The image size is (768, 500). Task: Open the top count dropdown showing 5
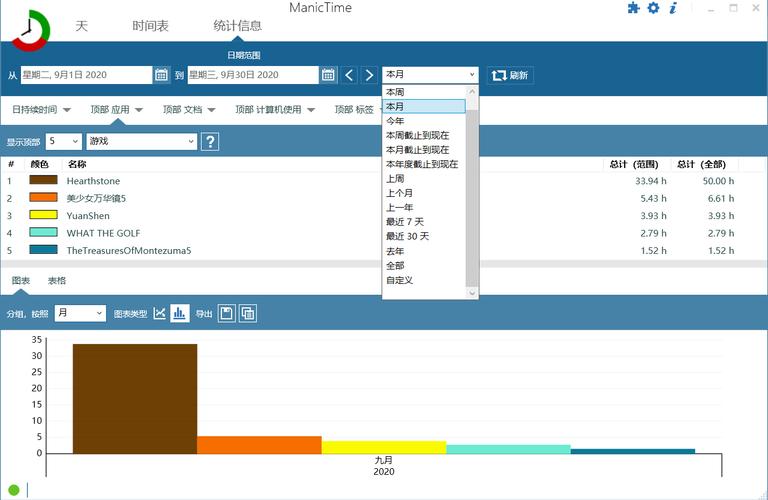click(64, 142)
